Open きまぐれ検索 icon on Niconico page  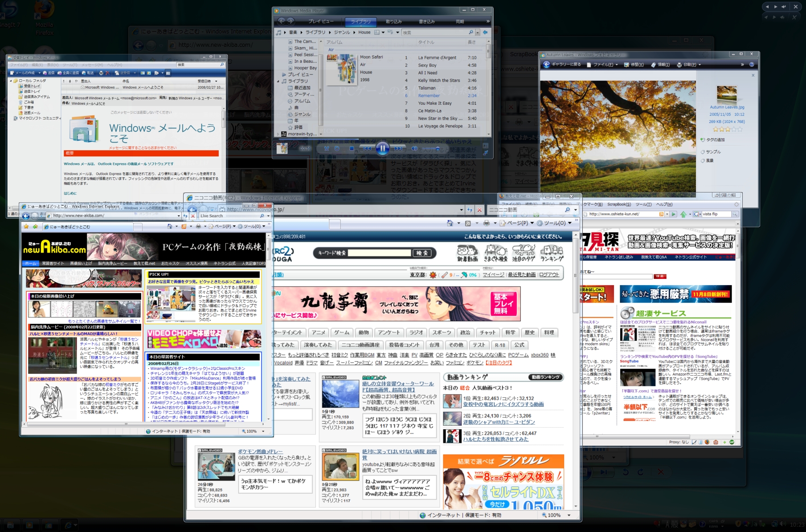495,253
